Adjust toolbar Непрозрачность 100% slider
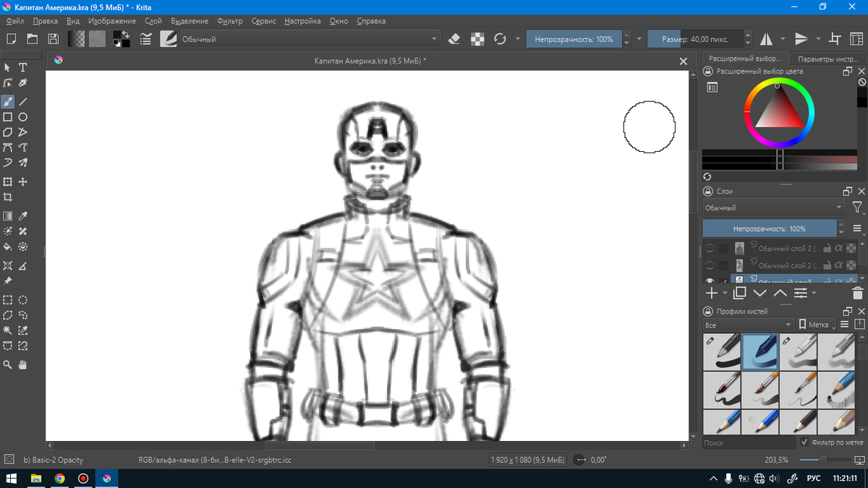 [574, 39]
